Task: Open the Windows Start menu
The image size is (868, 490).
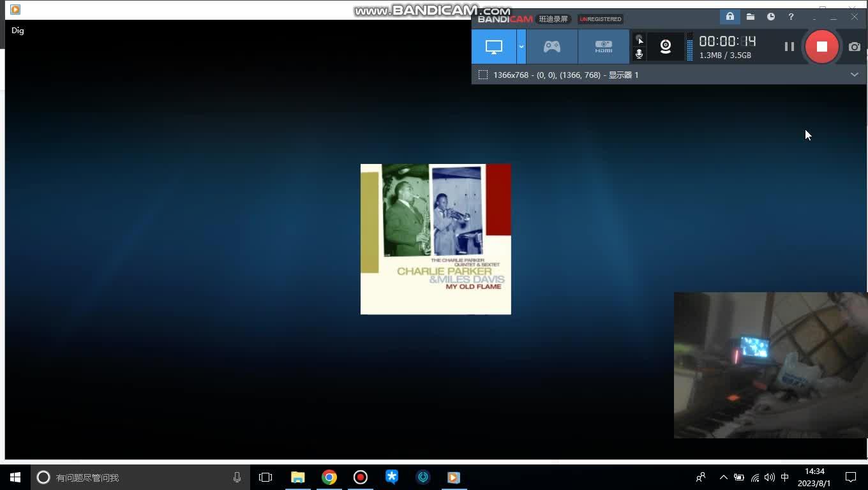Action: 15,477
